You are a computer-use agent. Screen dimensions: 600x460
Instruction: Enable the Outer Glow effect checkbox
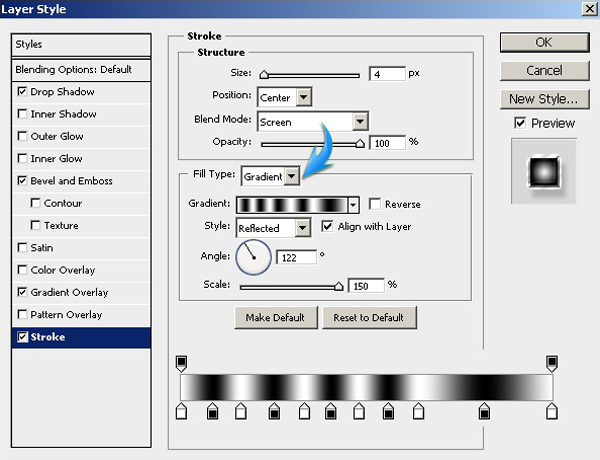pos(23,137)
